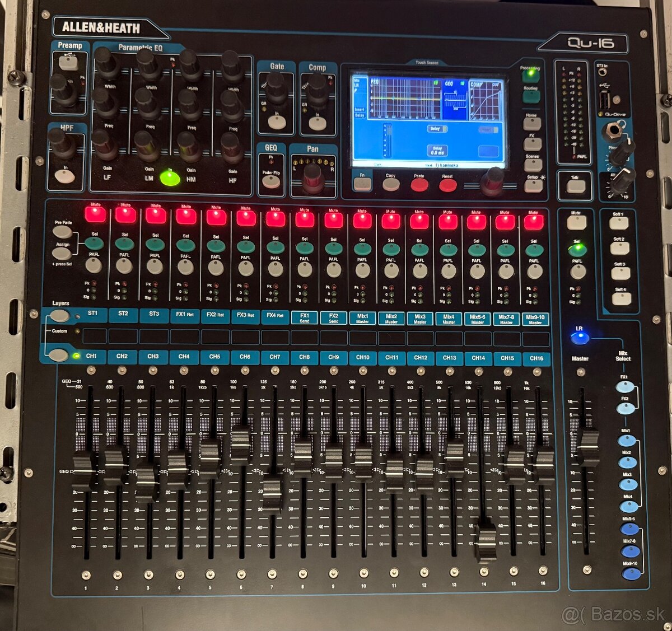The height and width of the screenshot is (631, 672).
Task: Push the Processing key beside the screen
Action: (x=530, y=75)
